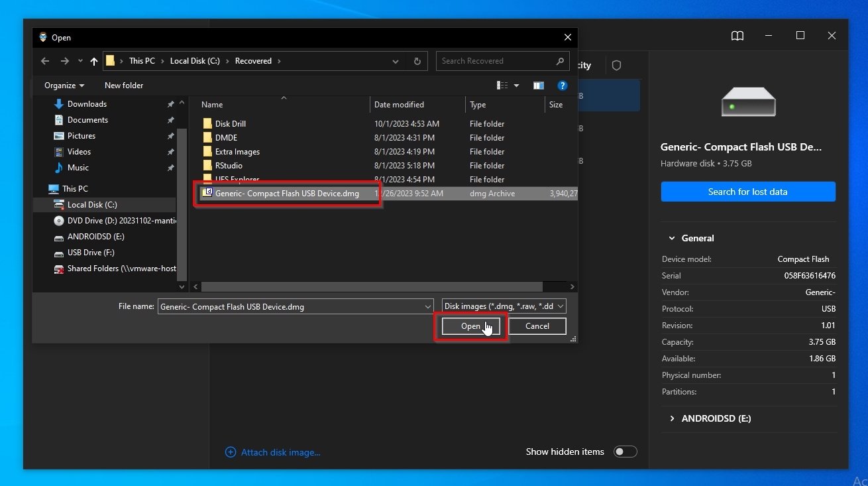
Task: Open the Disk Drill help book icon
Action: (x=737, y=36)
